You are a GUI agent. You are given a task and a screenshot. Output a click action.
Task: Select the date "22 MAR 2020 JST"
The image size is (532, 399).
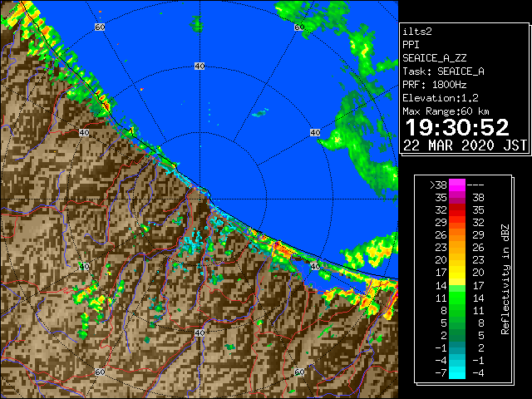tap(465, 145)
